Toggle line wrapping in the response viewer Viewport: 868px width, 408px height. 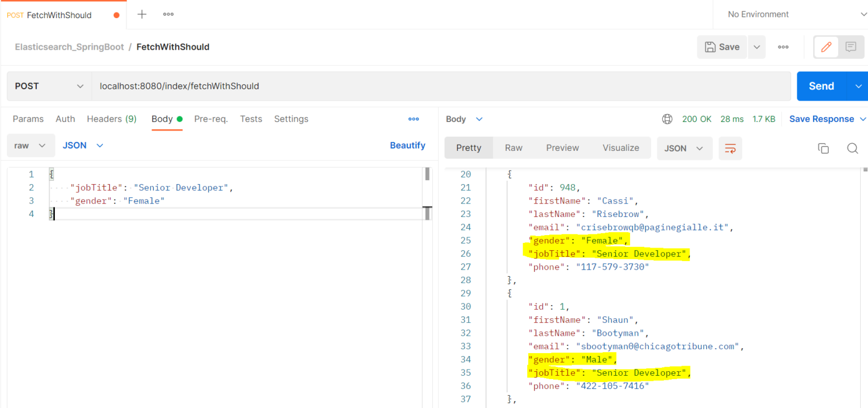coord(730,148)
